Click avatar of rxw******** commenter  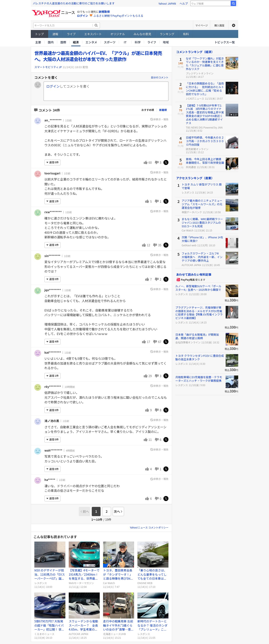[38, 213]
